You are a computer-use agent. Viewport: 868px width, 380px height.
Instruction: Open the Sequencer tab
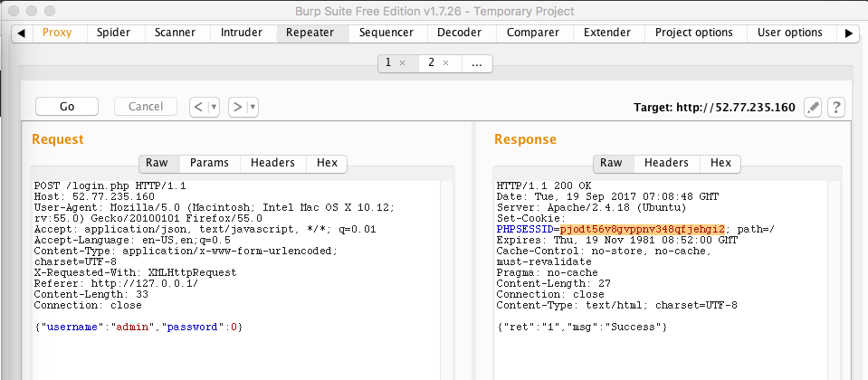pyautogui.click(x=386, y=33)
